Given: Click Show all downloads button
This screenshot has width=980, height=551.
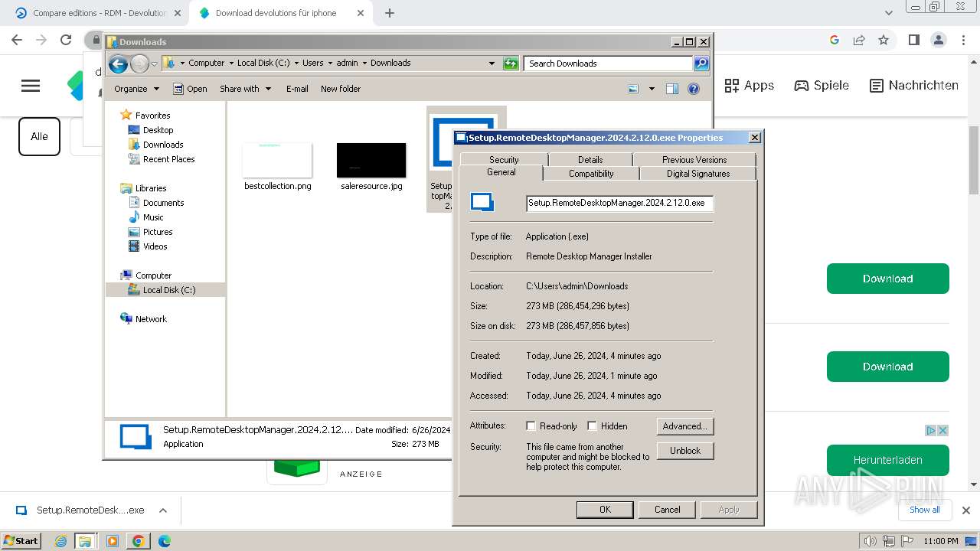Looking at the screenshot, I should [924, 510].
